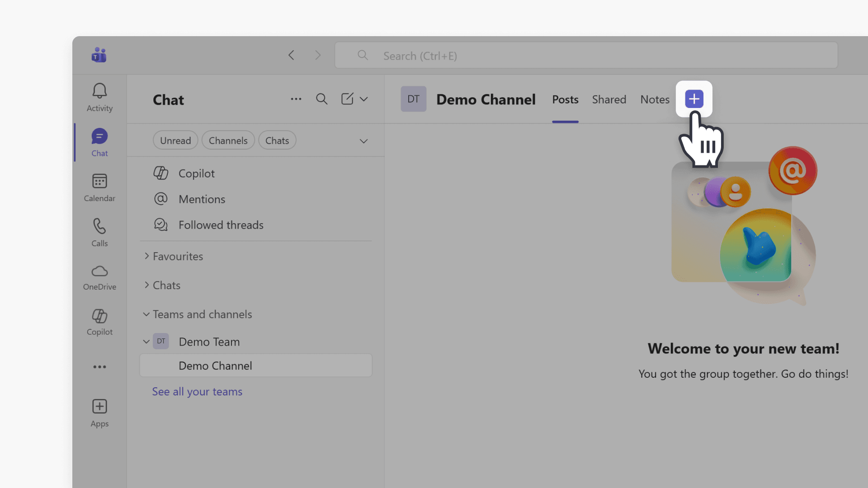
Task: Click See all your teams
Action: point(197,391)
